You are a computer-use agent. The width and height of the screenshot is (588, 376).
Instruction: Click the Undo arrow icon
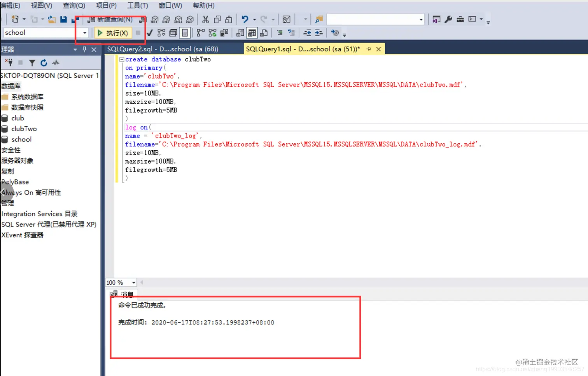(245, 19)
